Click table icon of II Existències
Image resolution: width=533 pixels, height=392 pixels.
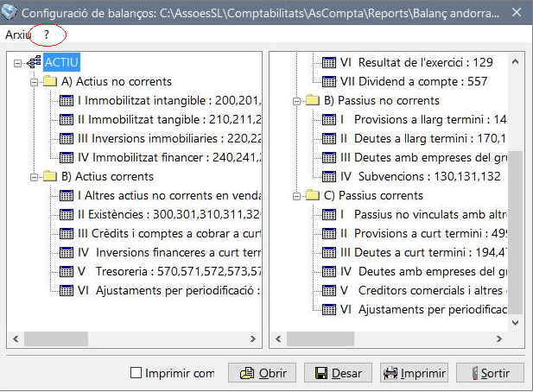point(67,215)
